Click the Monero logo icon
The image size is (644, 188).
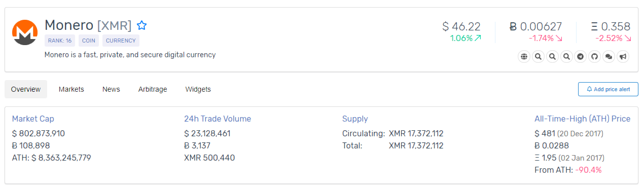[25, 32]
